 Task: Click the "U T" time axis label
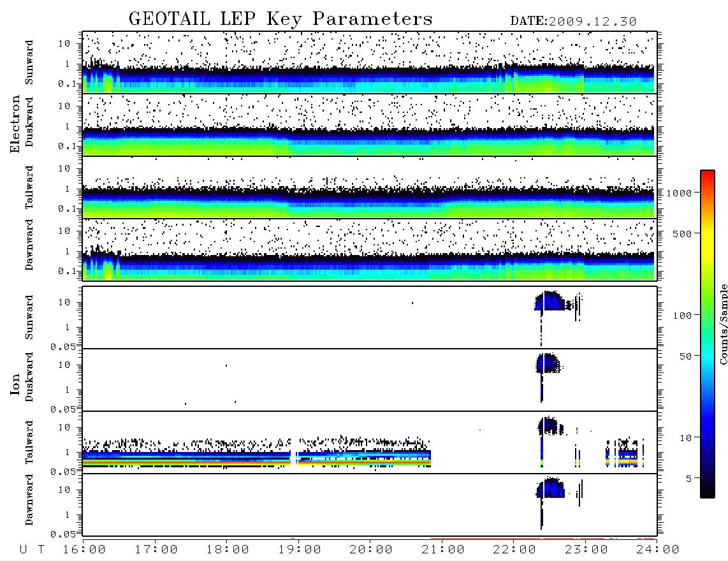click(x=32, y=550)
